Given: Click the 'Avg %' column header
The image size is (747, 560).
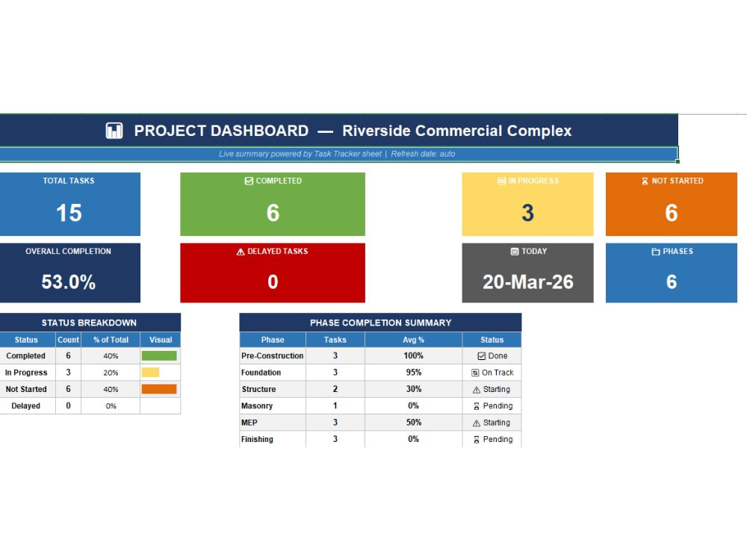Looking at the screenshot, I should tap(414, 340).
